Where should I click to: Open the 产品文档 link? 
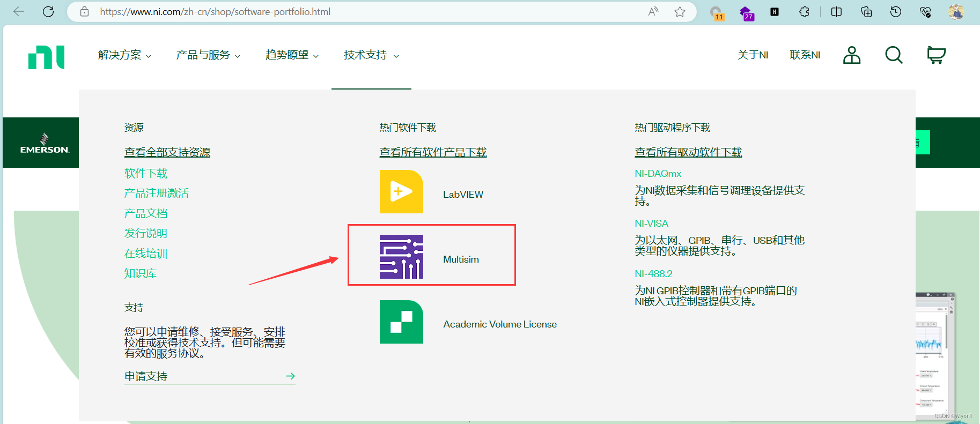coord(146,213)
